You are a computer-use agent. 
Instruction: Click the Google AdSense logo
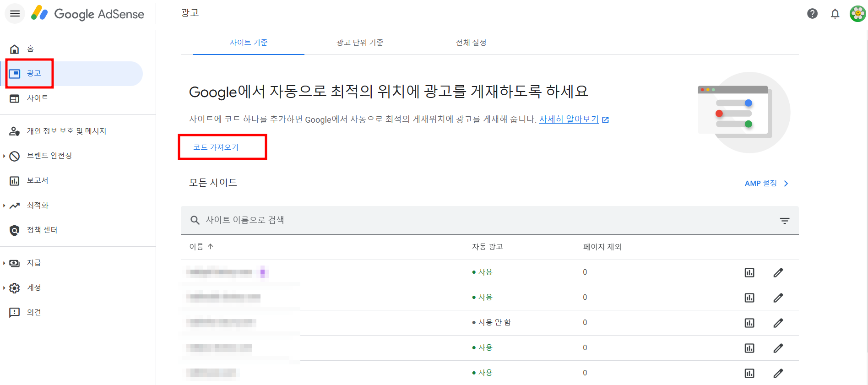87,14
